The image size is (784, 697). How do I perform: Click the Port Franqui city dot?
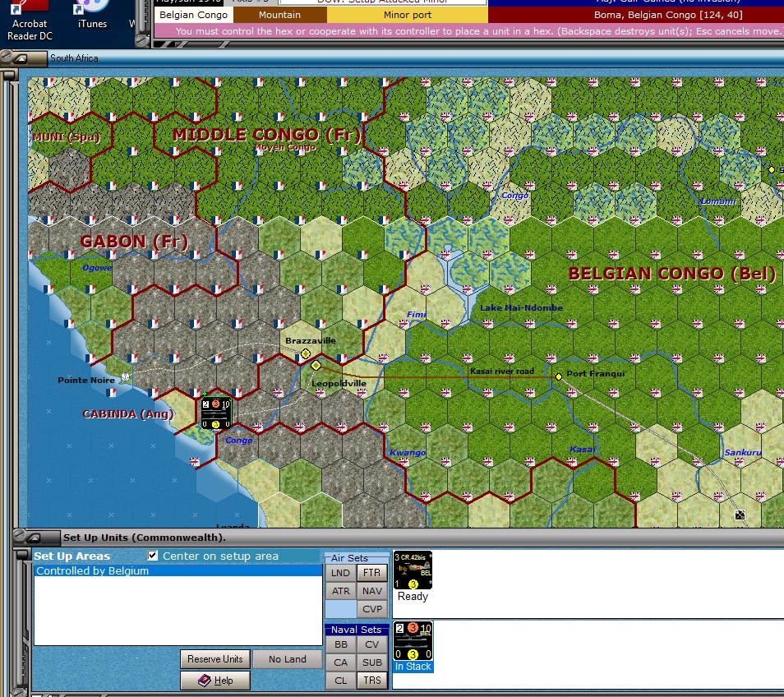[x=559, y=376]
